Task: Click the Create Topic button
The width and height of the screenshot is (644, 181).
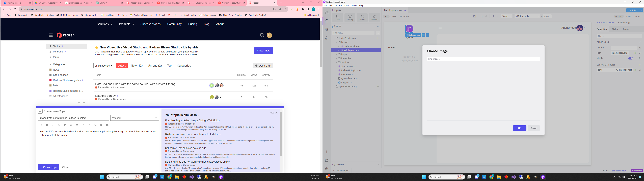Action: (x=48, y=167)
